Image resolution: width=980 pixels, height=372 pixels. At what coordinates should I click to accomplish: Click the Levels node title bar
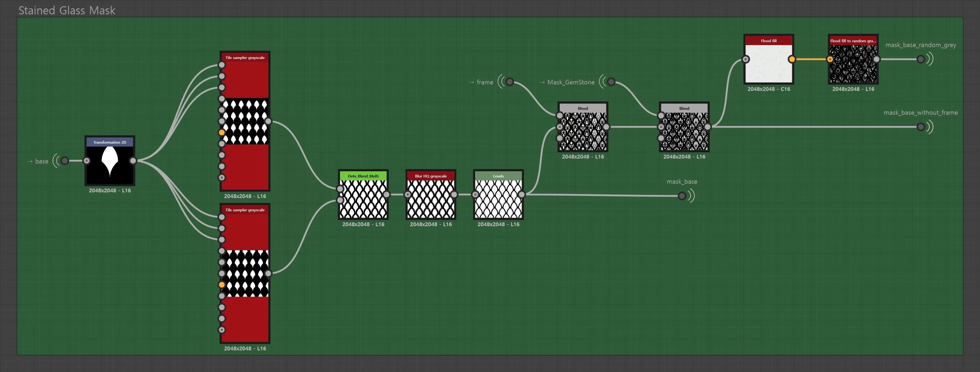(498, 176)
